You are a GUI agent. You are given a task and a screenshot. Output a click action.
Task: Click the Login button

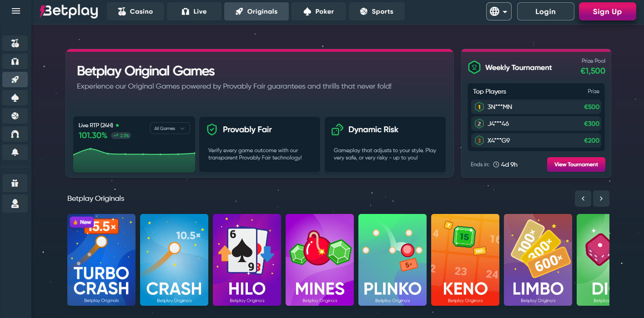[x=545, y=11]
